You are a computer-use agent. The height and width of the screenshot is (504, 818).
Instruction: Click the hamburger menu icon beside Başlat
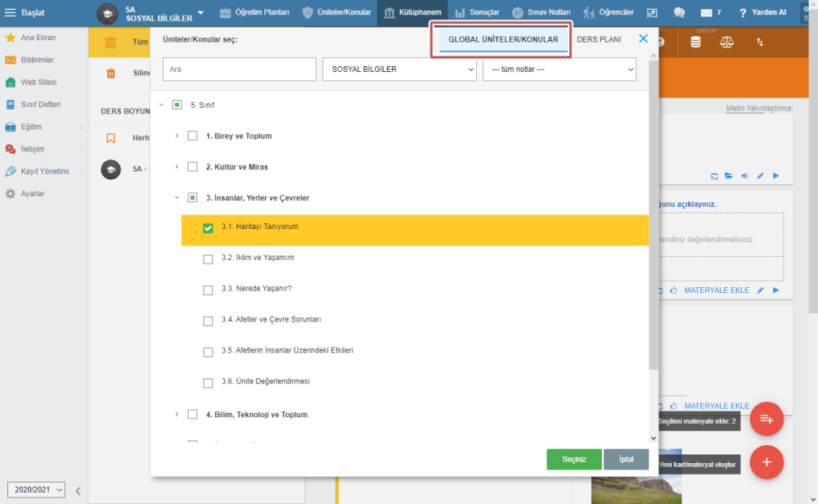coord(11,12)
